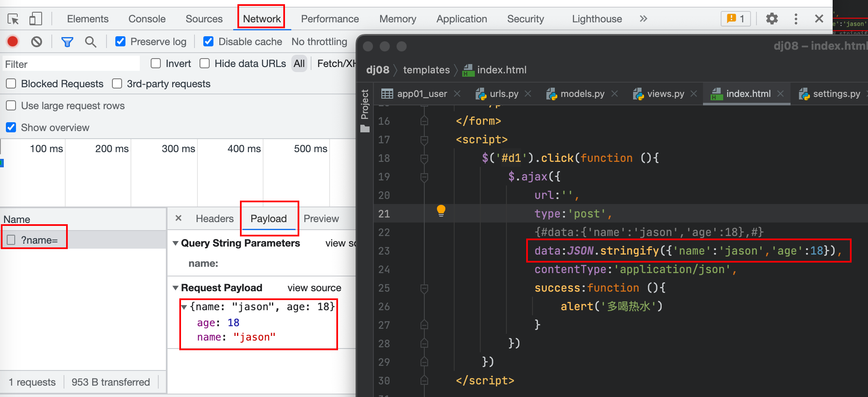The image size is (868, 397).
Task: Collapse Request Payload section
Action: pyautogui.click(x=176, y=288)
